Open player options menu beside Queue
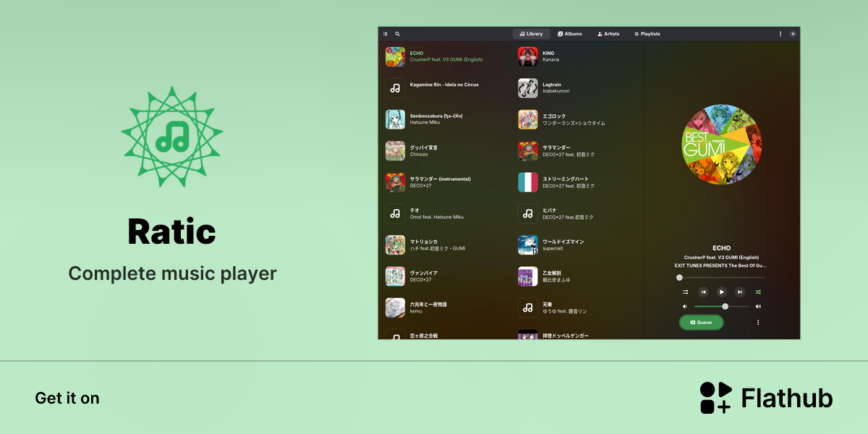Viewport: 868px width, 434px height. pyautogui.click(x=758, y=323)
